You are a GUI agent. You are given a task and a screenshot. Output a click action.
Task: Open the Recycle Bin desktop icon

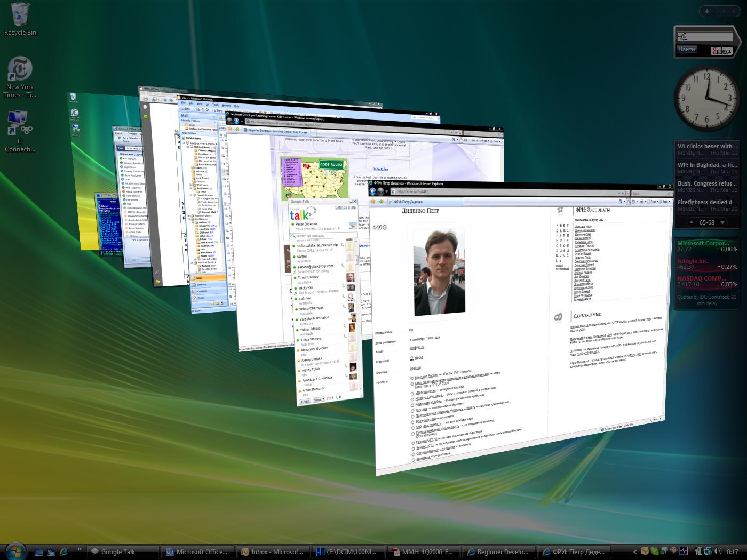pyautogui.click(x=20, y=19)
